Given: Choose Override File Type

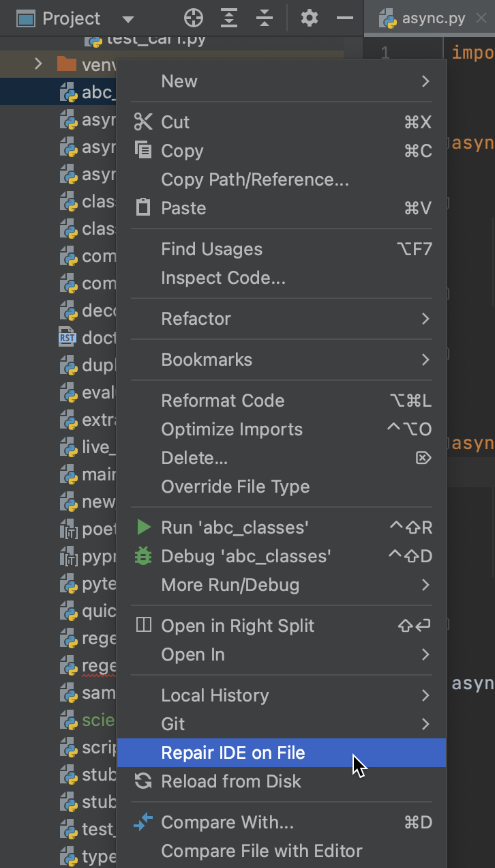Looking at the screenshot, I should pyautogui.click(x=218, y=487).
